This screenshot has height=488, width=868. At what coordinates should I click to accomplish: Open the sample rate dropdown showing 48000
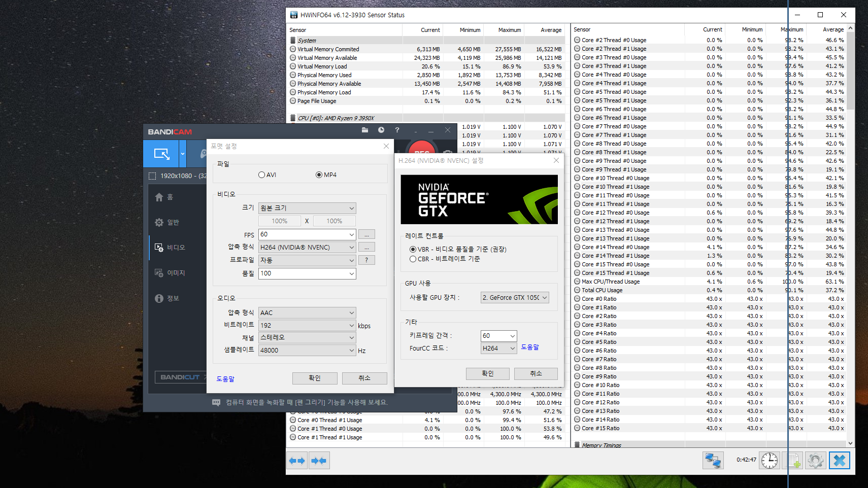(307, 350)
